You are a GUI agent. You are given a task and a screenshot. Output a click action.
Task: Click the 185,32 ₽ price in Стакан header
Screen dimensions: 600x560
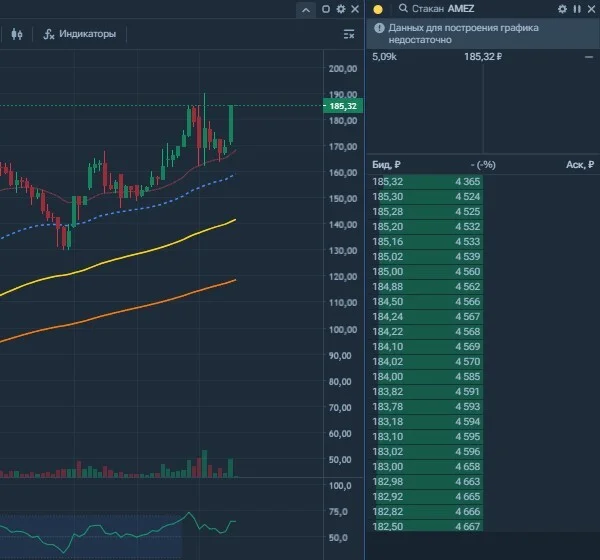point(483,57)
